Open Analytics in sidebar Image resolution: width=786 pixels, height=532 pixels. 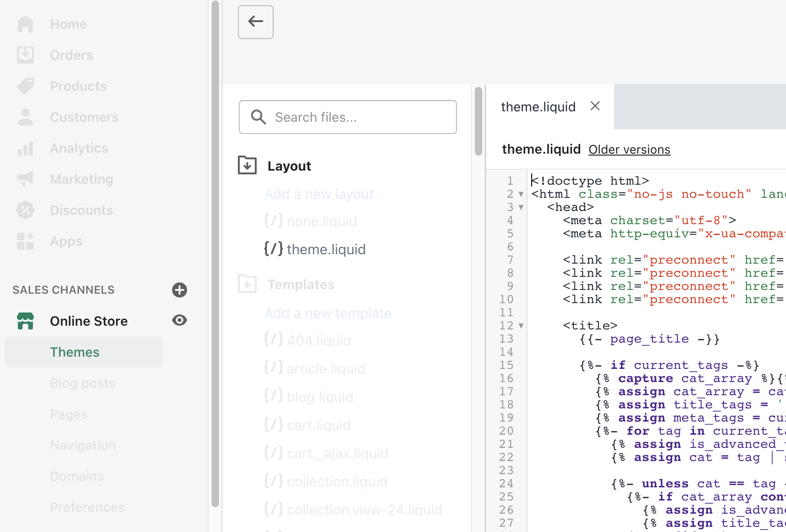[x=79, y=148]
